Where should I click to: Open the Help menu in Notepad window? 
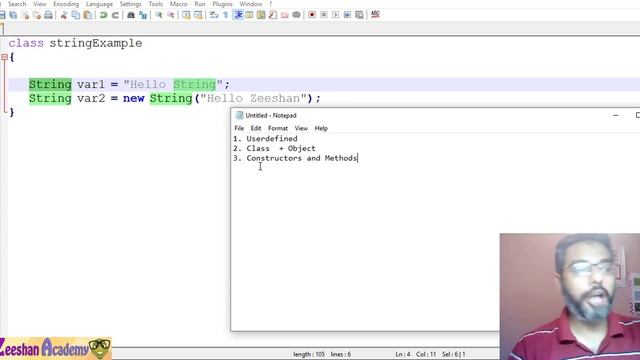click(x=321, y=128)
